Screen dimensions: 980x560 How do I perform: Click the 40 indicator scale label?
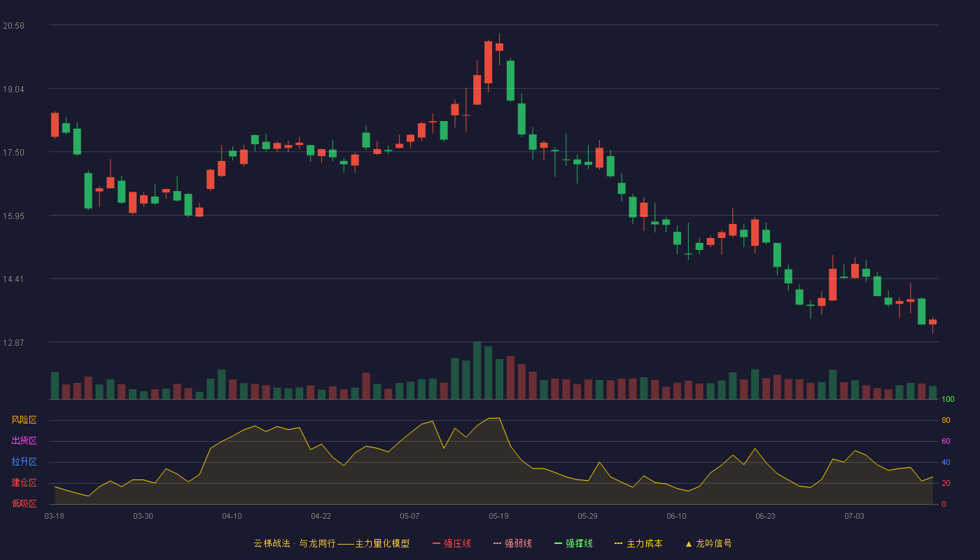click(x=946, y=463)
